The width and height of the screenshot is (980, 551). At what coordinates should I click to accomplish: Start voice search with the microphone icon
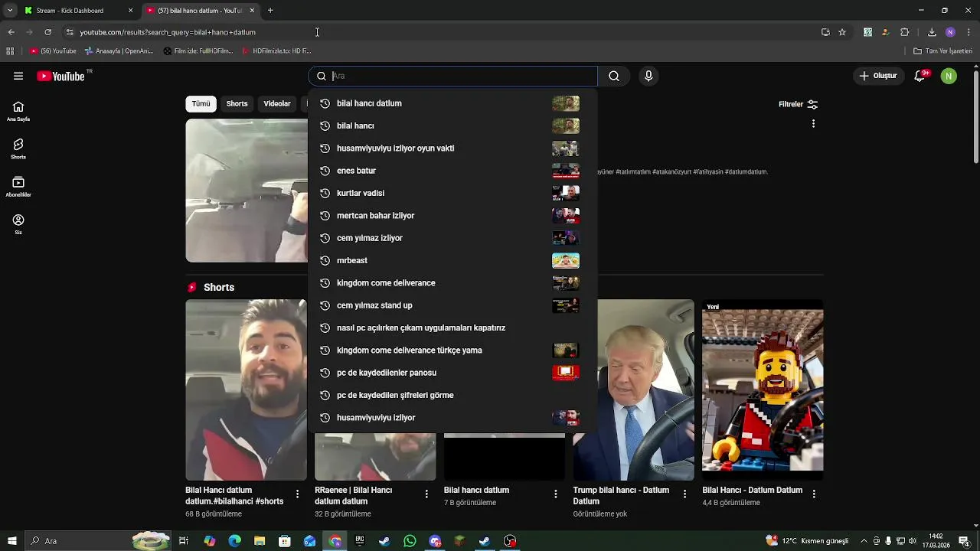coord(648,76)
